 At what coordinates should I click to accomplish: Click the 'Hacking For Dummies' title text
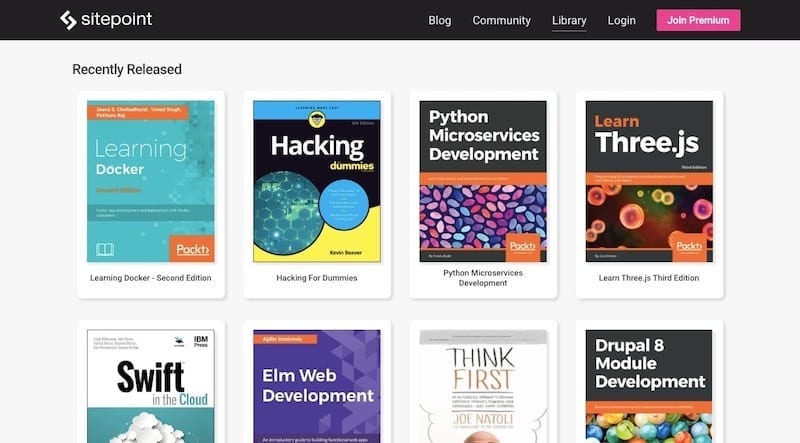(317, 278)
